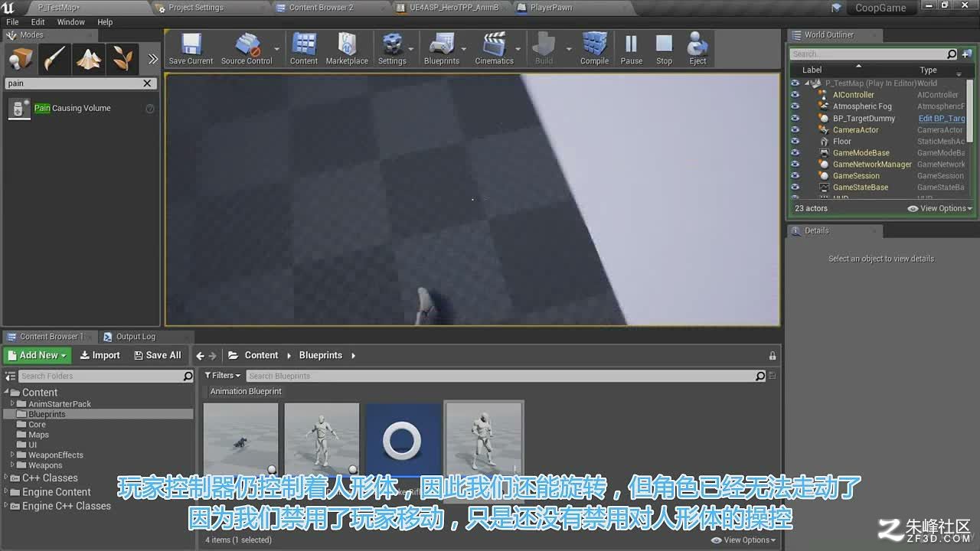Clear the 'pain' search text
The image size is (980, 551).
[x=148, y=83]
